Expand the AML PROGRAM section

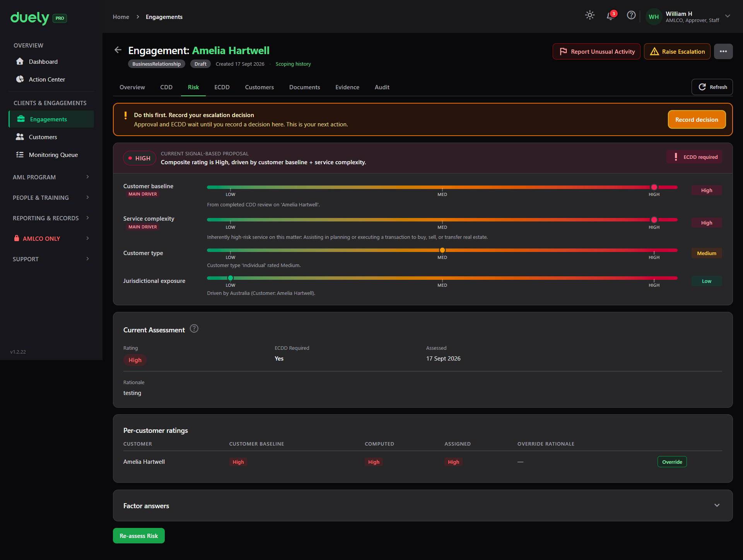[x=51, y=177]
